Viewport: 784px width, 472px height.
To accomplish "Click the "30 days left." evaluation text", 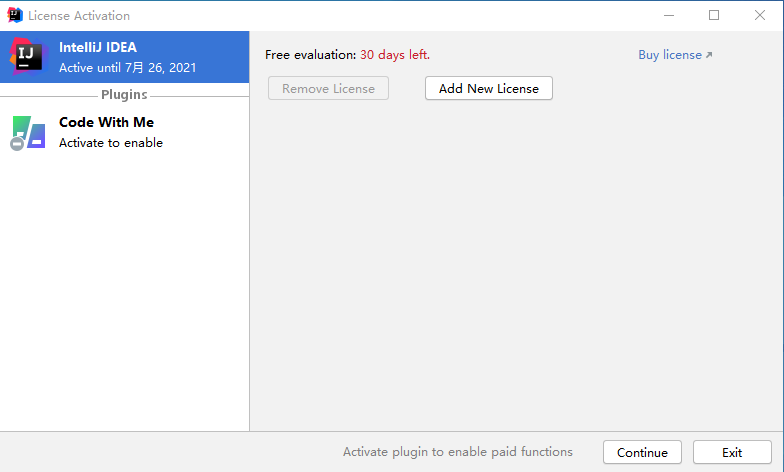I will click(x=395, y=55).
